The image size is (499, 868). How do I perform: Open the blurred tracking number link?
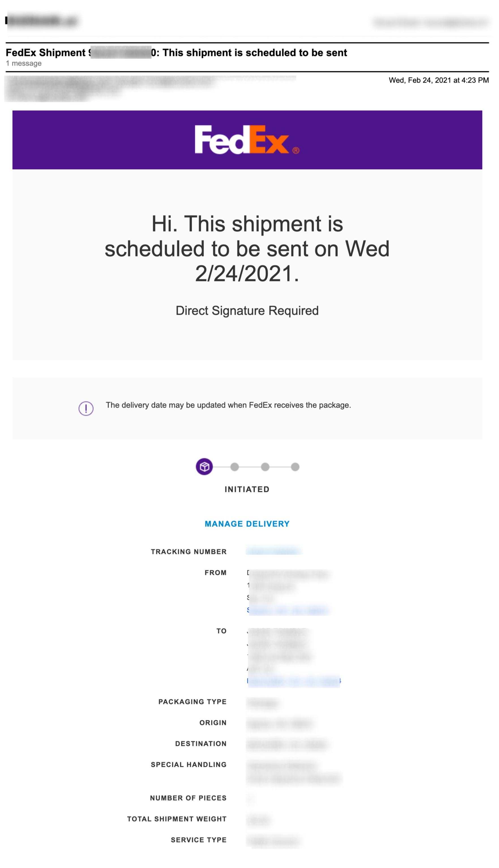(x=273, y=551)
